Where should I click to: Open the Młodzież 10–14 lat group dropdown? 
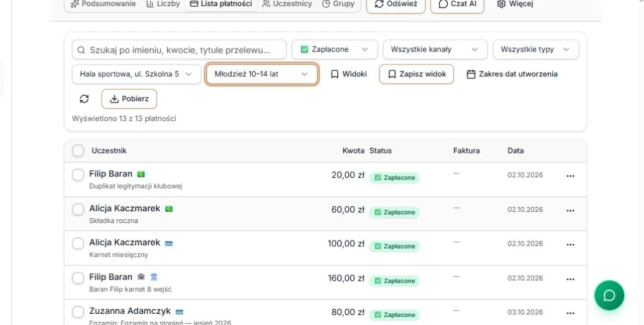point(261,74)
